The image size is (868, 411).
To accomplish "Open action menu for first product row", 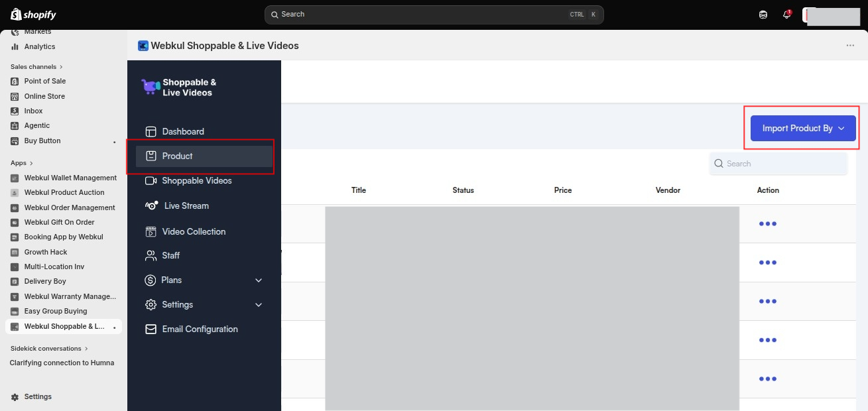I will pyautogui.click(x=767, y=224).
